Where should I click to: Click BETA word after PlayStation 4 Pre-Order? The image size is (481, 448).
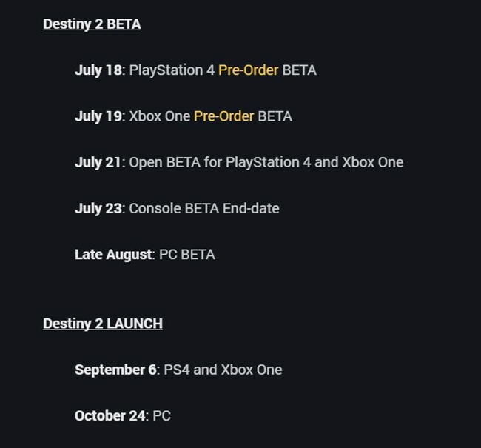pos(300,70)
